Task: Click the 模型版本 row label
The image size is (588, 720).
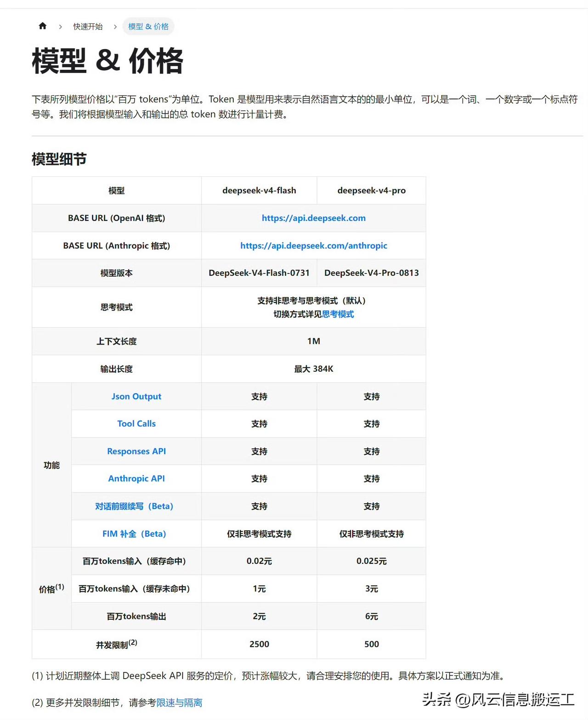Action: [x=117, y=273]
